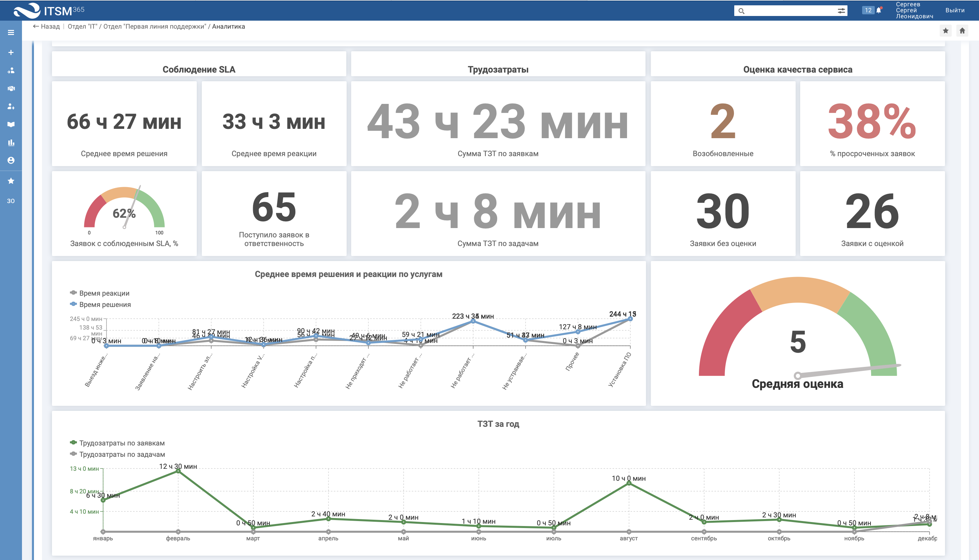Click the notification bell icon
Screen dimensions: 979x560
point(879,10)
